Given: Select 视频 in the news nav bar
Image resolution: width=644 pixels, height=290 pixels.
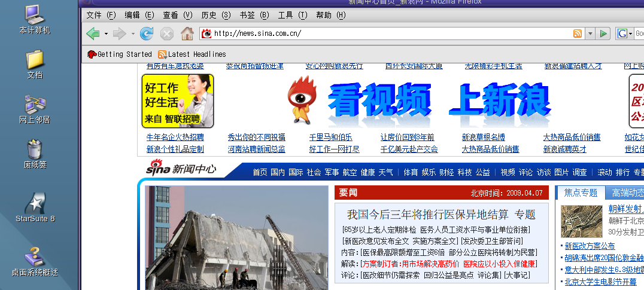Looking at the screenshot, I should [x=508, y=172].
